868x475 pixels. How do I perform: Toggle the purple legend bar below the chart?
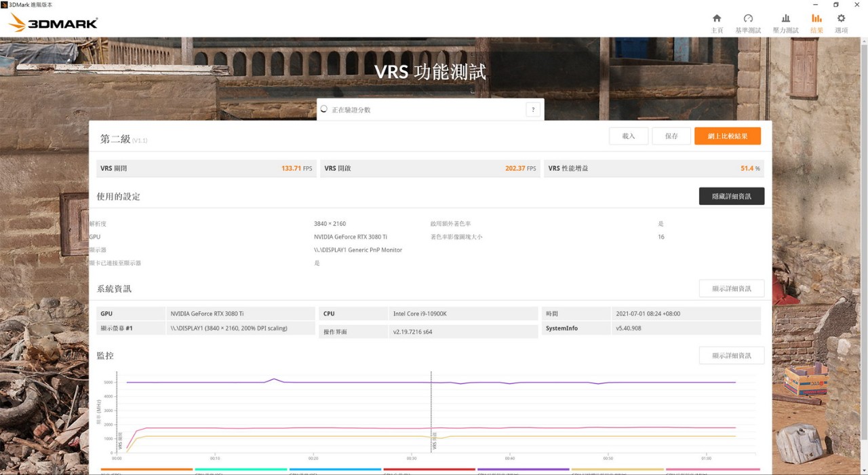(524, 470)
